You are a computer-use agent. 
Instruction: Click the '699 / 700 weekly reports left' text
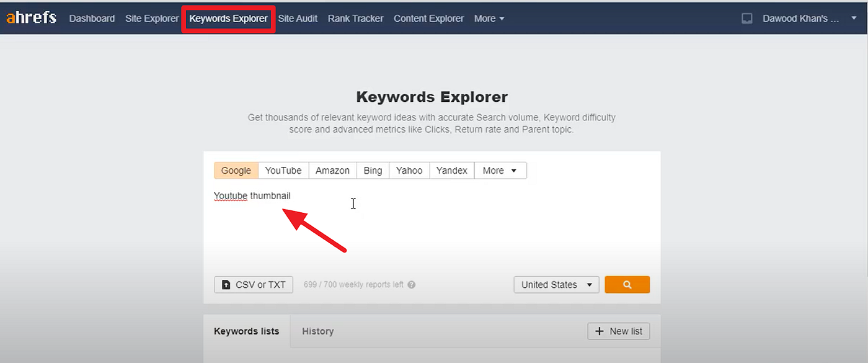353,285
